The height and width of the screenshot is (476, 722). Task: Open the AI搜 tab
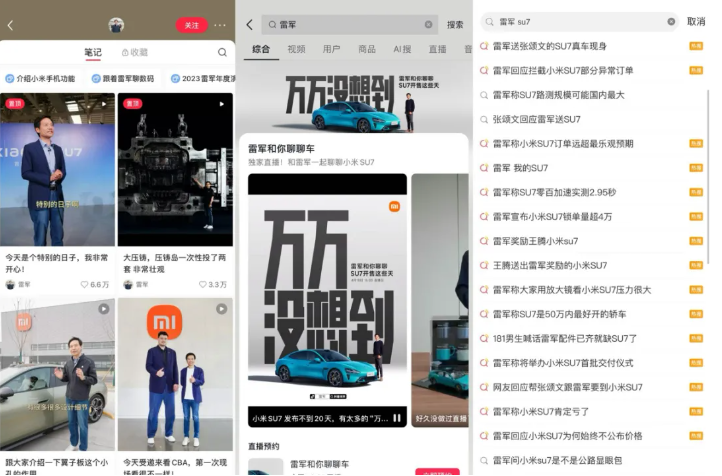(402, 49)
